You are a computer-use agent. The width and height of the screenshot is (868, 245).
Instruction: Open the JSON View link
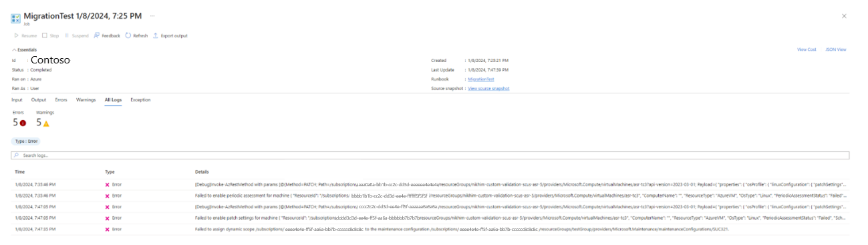tap(836, 49)
